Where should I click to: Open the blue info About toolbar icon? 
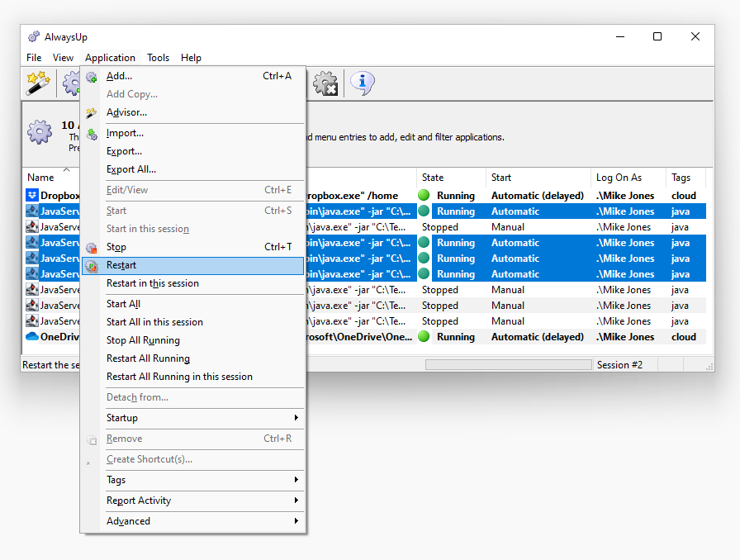tap(362, 83)
